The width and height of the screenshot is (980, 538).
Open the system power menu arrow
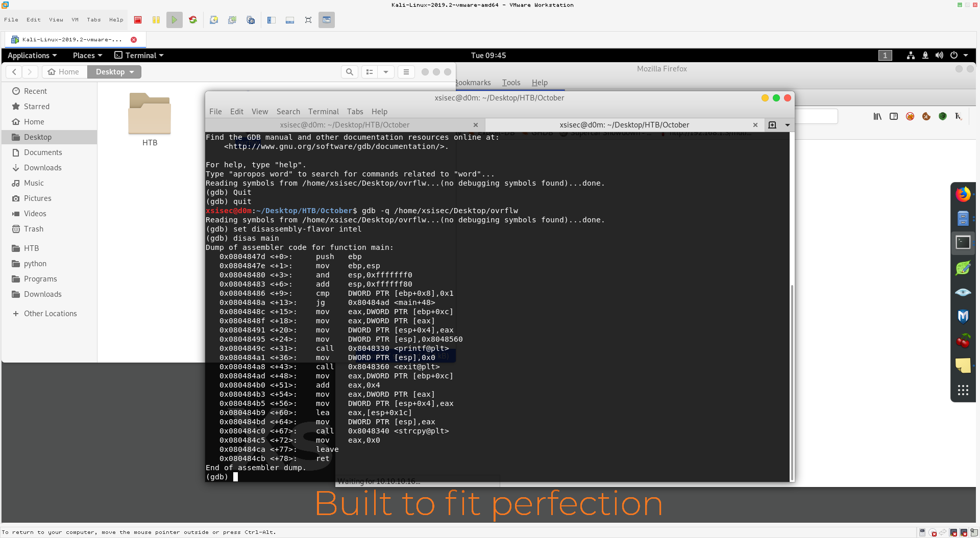966,55
